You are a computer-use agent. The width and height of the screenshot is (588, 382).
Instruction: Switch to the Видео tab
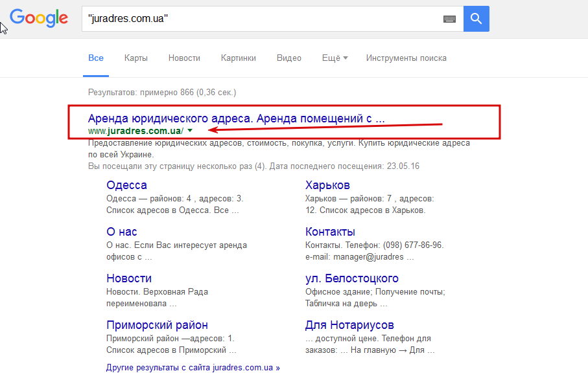pyautogui.click(x=289, y=58)
